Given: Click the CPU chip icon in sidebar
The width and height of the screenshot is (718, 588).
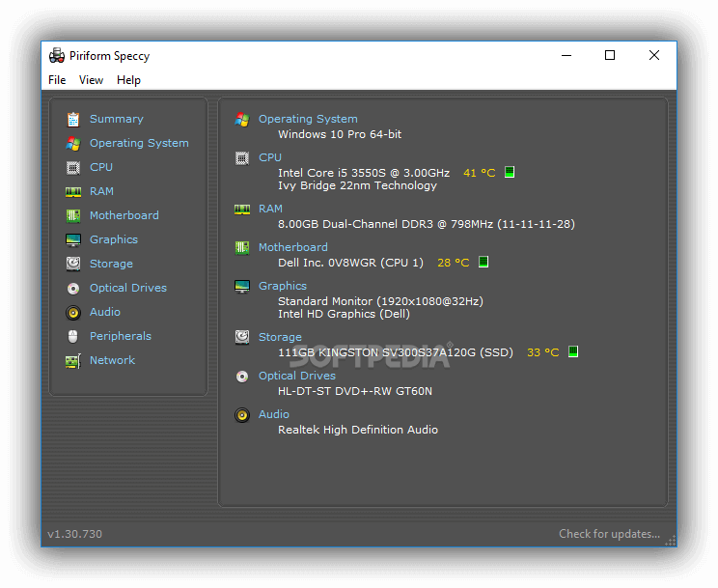Looking at the screenshot, I should [73, 168].
